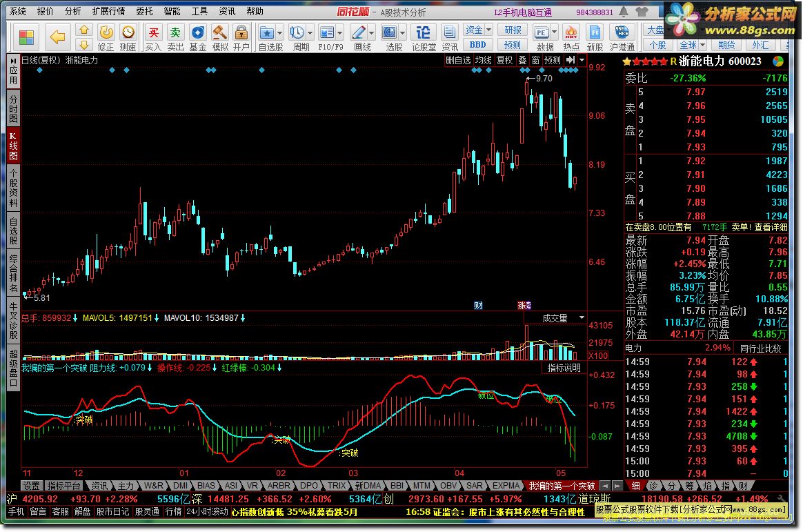Expand the F10/F9 dropdown arrow
Viewport: 803px width, 532px height.
click(x=340, y=32)
